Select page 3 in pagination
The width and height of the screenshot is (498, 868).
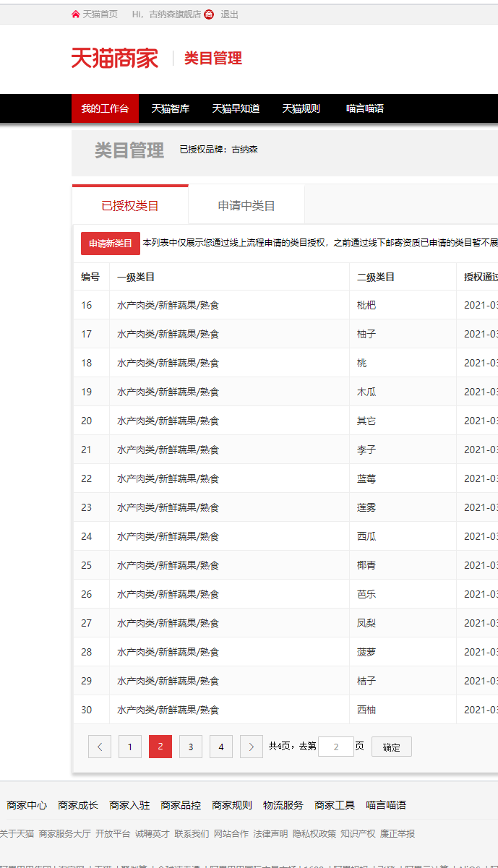point(191,747)
